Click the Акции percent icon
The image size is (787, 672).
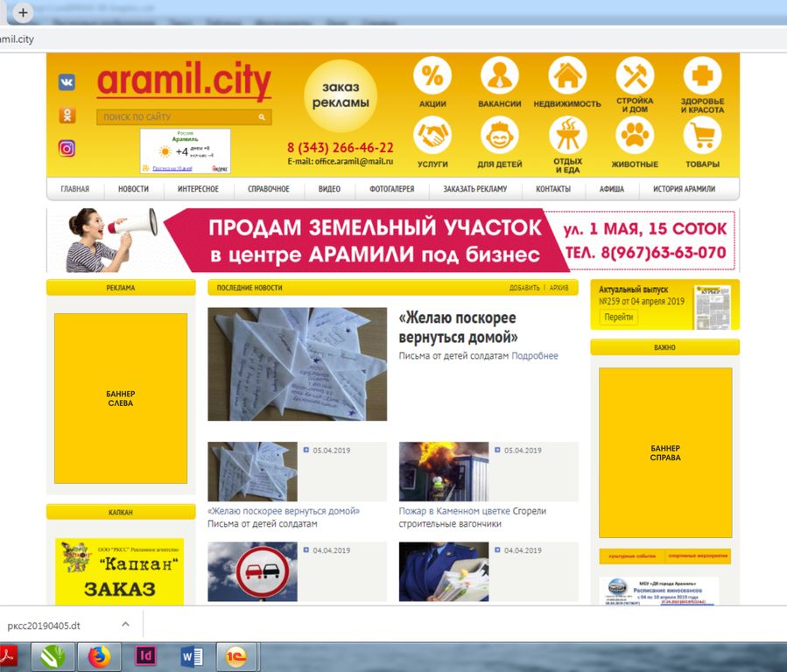pyautogui.click(x=432, y=76)
